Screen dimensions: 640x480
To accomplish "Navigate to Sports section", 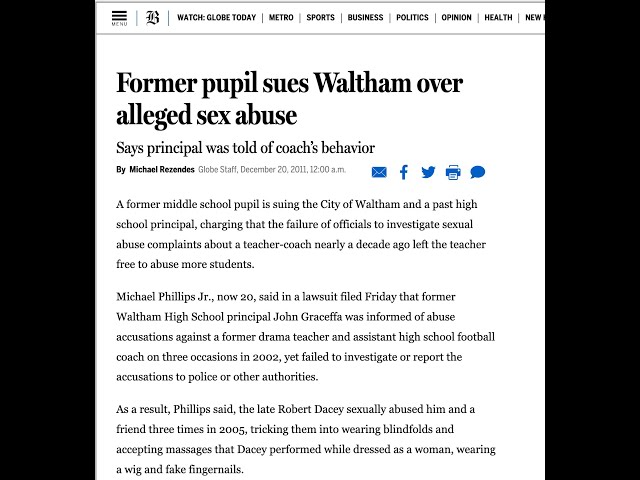I will pos(321,18).
